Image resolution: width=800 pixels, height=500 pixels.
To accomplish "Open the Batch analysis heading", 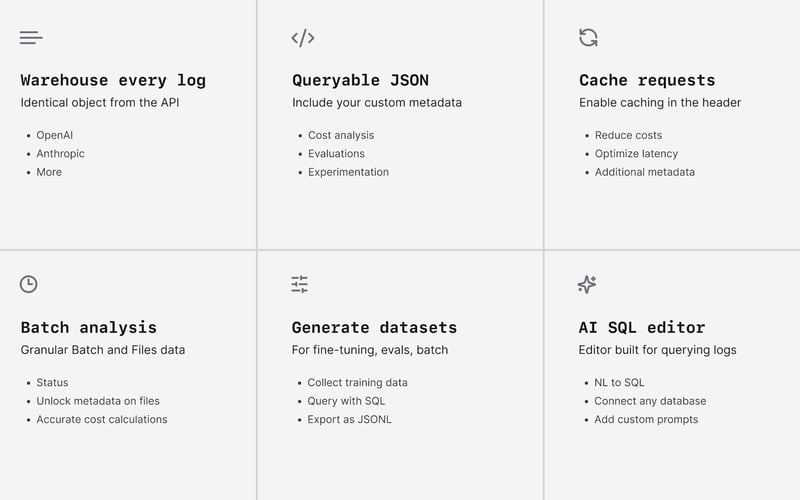I will click(89, 327).
